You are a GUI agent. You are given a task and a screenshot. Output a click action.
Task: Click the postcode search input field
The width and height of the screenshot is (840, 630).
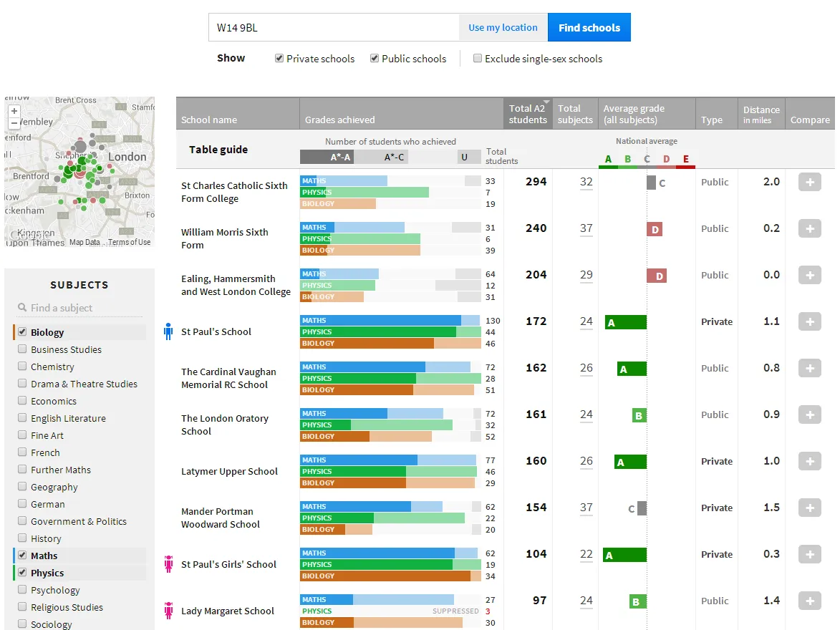pos(334,28)
